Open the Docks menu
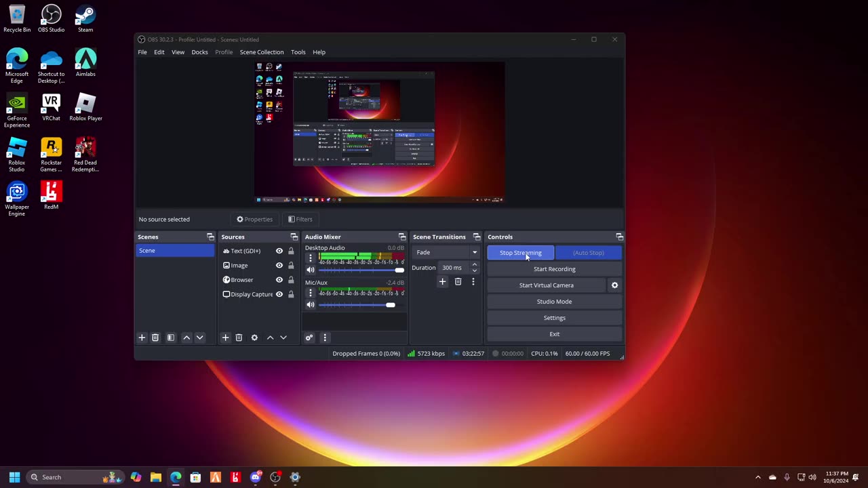Image resolution: width=868 pixels, height=488 pixels. coord(199,52)
